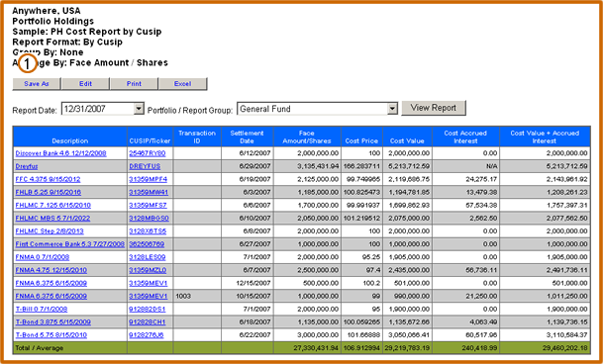Click the CUSIP link in FHLMC MBS row
Viewport: 603px width, 364px height.
pos(149,219)
